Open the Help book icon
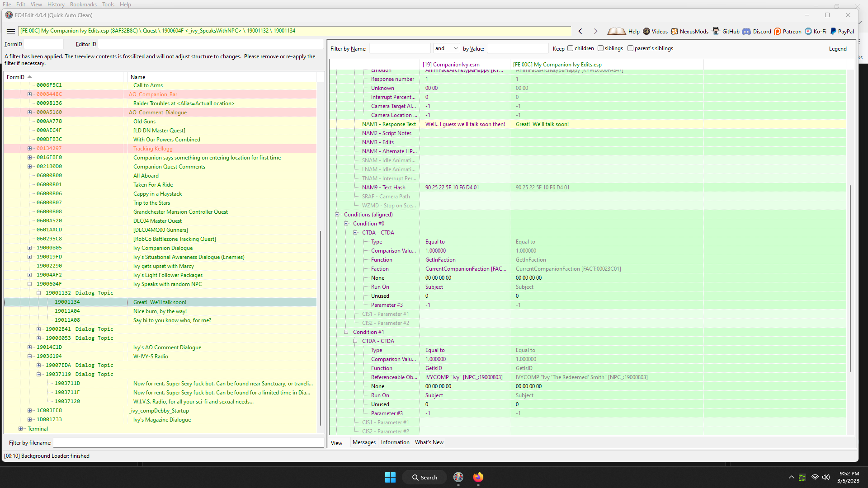The image size is (868, 488). (x=617, y=31)
